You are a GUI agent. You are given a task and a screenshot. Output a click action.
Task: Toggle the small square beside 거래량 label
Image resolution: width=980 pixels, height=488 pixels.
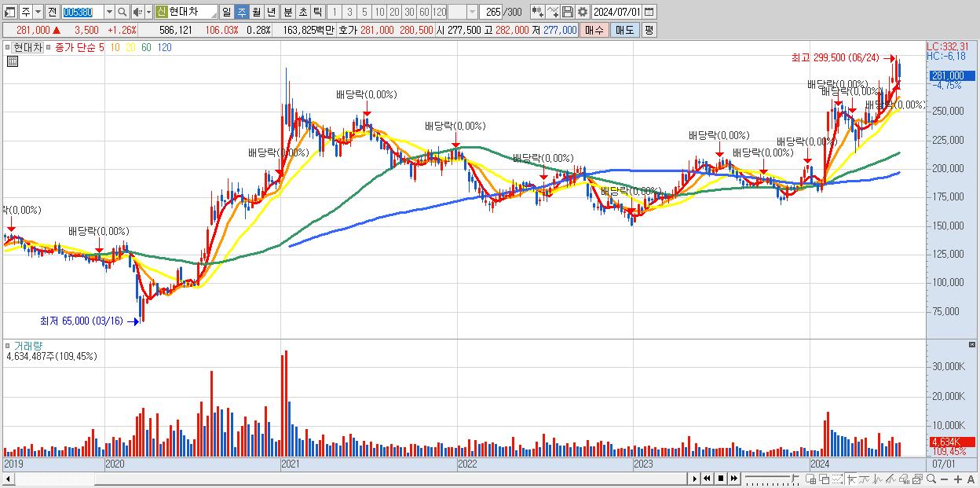point(8,346)
